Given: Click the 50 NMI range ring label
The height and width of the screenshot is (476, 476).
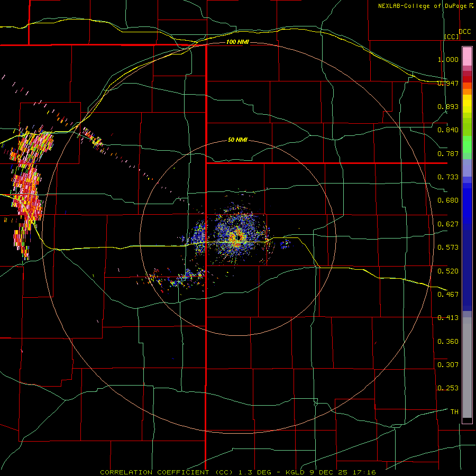Looking at the screenshot, I should pos(237,140).
